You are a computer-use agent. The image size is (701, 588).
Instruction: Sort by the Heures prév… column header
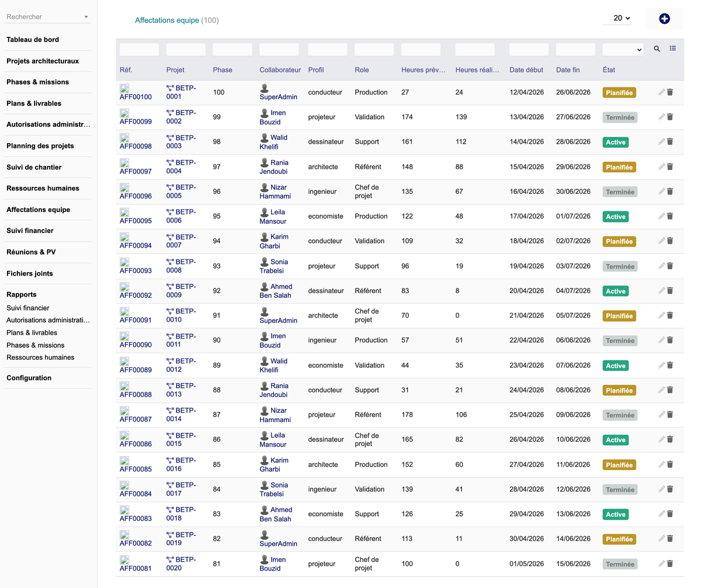coord(424,69)
